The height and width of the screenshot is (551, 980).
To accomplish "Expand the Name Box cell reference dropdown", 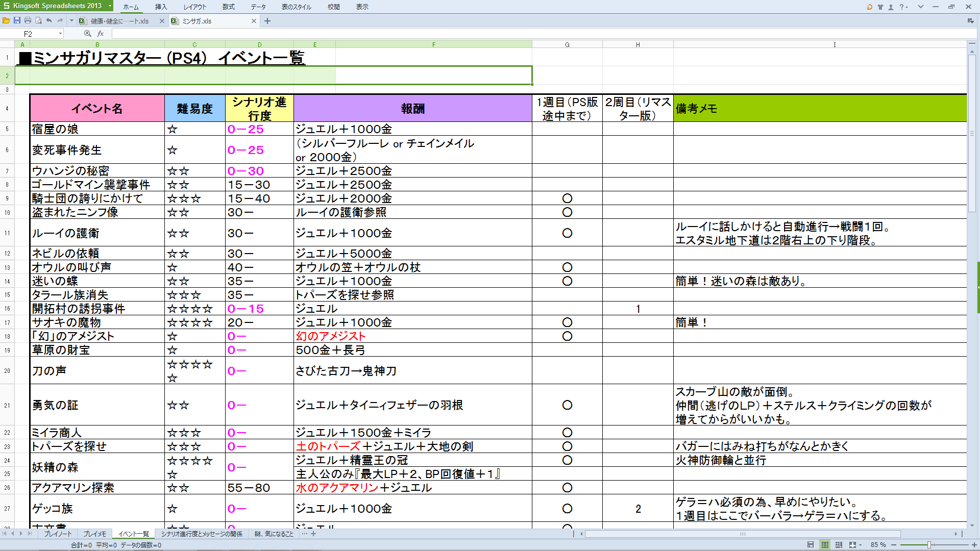I will pyautogui.click(x=60, y=34).
